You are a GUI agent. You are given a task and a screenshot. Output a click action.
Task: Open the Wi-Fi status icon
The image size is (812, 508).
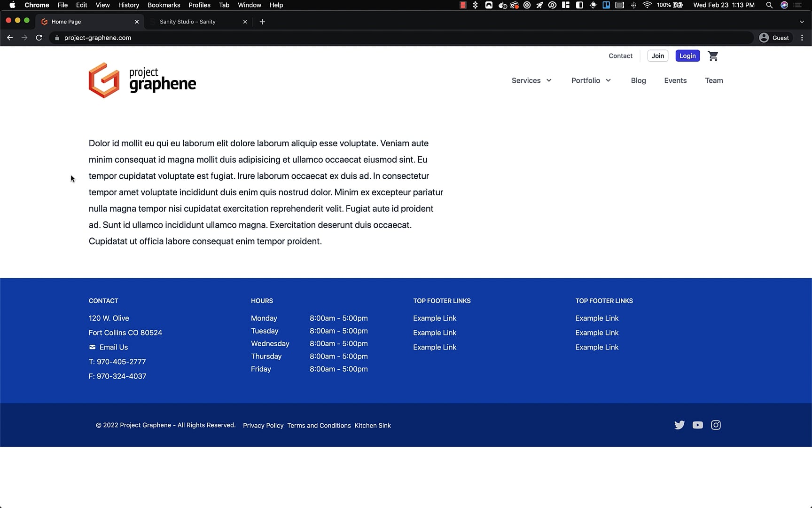click(647, 5)
